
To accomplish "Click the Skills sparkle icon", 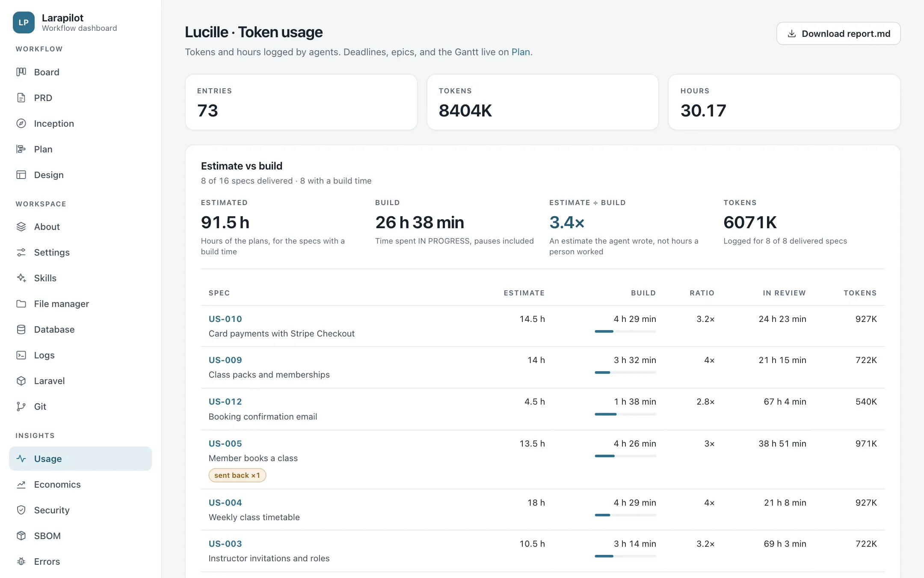I will (x=21, y=278).
